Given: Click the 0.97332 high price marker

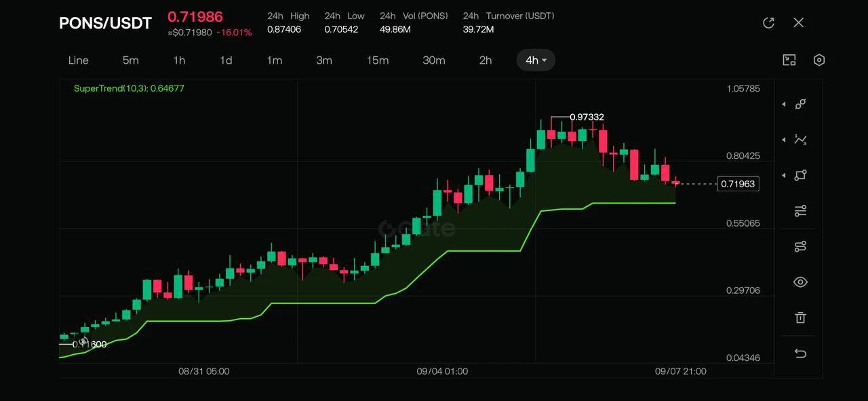Looking at the screenshot, I should [587, 117].
